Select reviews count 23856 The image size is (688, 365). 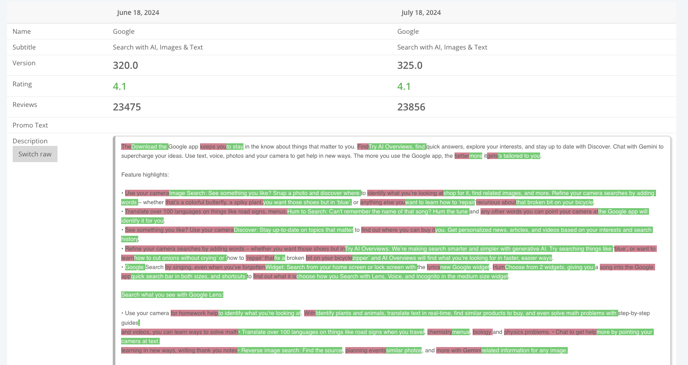click(411, 107)
